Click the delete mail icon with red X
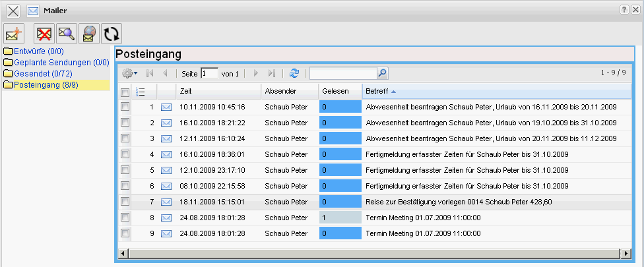Screen dimensions: 644x267 [x=44, y=34]
